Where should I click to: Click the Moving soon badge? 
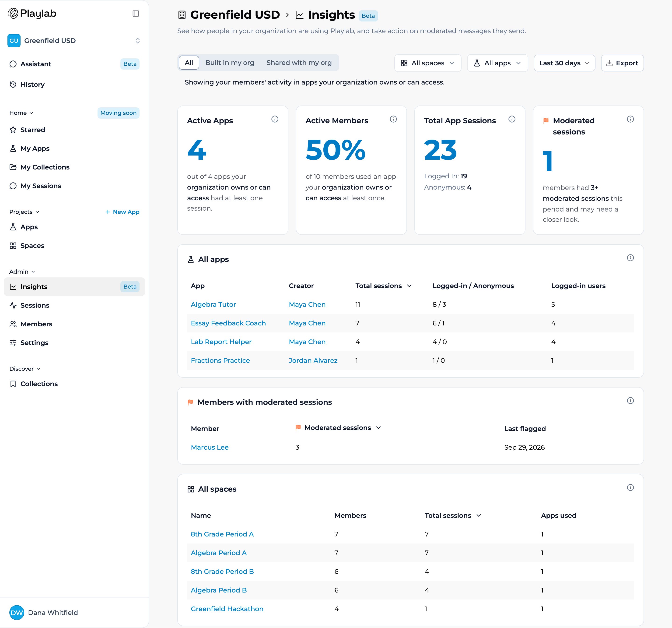pyautogui.click(x=118, y=113)
